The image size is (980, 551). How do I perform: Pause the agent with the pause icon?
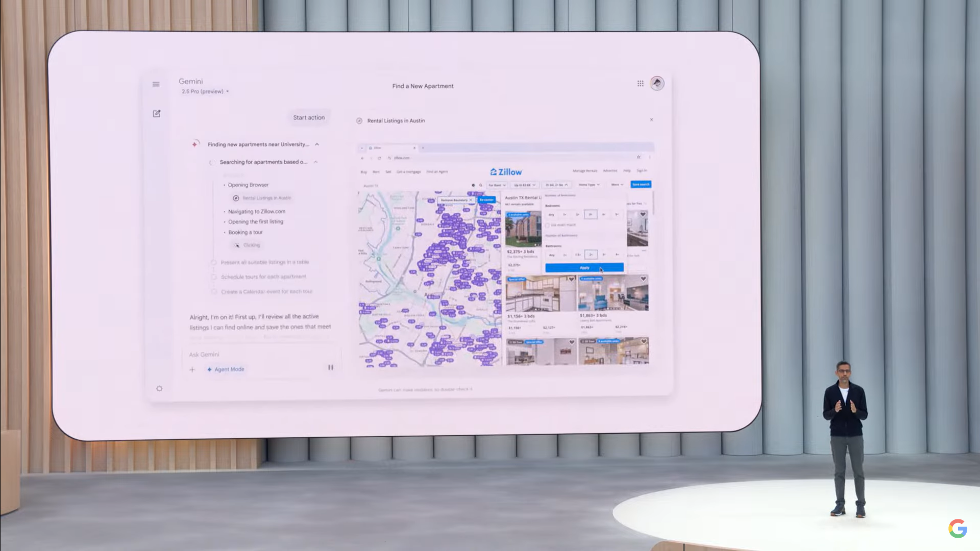coord(330,367)
